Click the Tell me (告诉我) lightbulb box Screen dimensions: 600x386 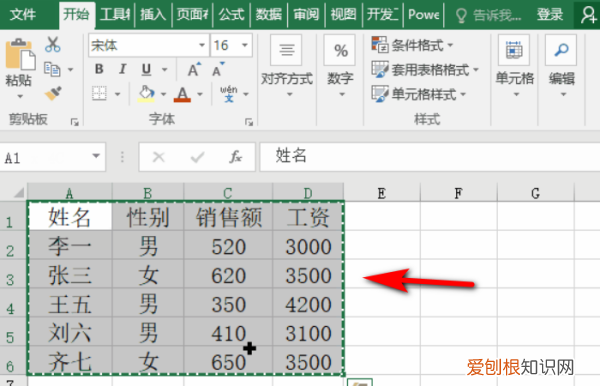[x=488, y=15]
